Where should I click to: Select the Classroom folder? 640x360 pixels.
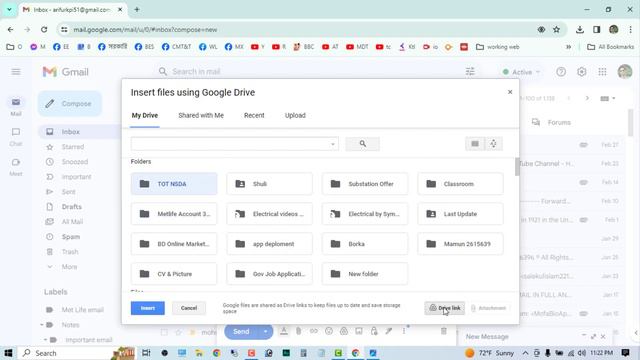[460, 184]
